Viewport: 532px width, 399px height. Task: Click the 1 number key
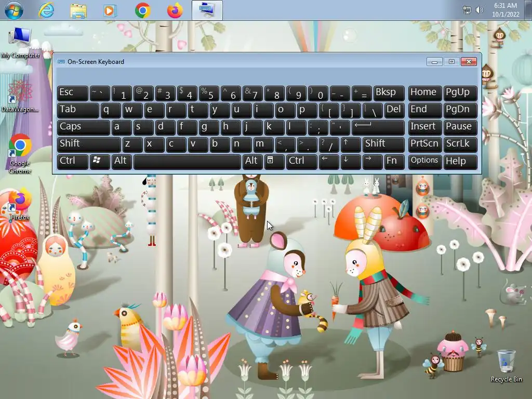tap(122, 94)
